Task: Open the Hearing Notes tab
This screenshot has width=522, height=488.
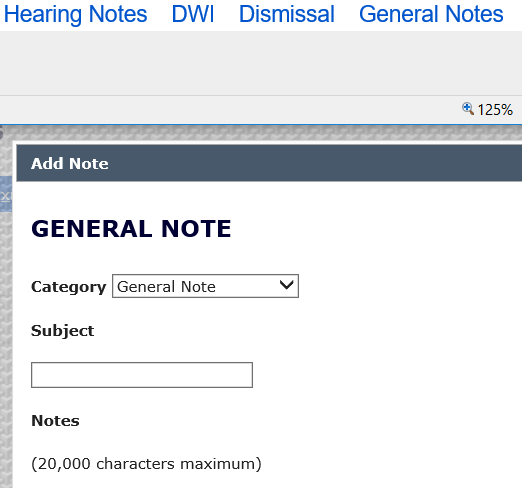Action: tap(75, 14)
